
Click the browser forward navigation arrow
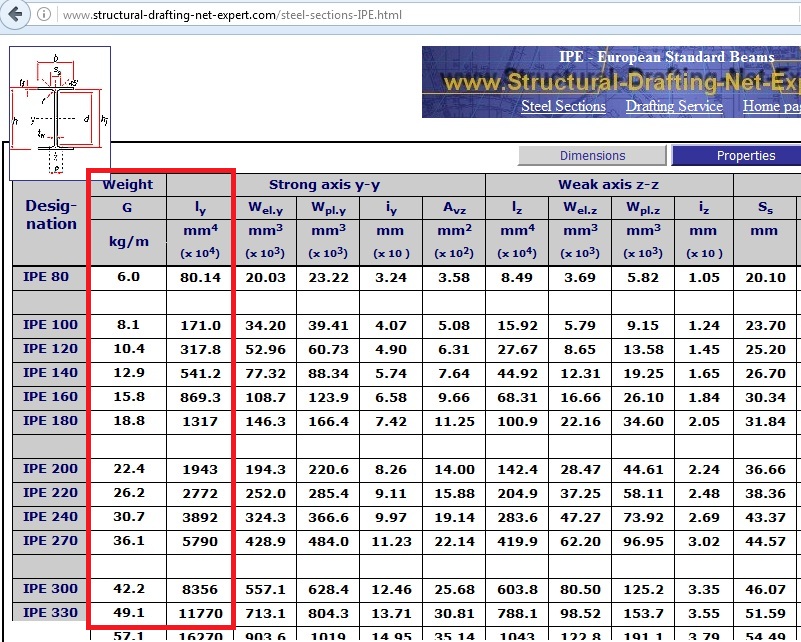[40, 15]
